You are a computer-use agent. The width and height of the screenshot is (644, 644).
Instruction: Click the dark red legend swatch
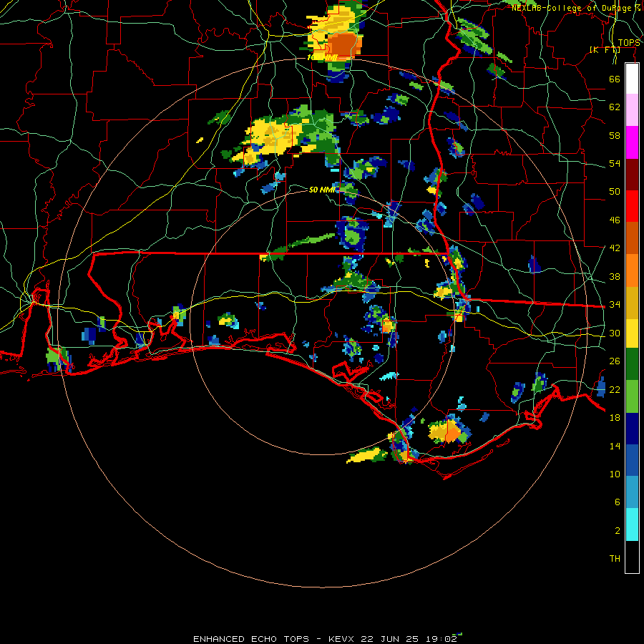coord(632,174)
